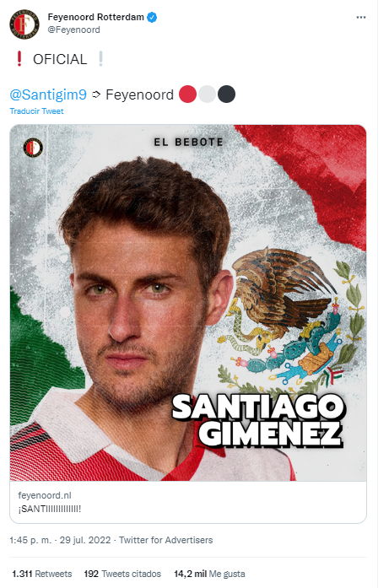Click the Feyenoord crest in the card image

(x=33, y=148)
